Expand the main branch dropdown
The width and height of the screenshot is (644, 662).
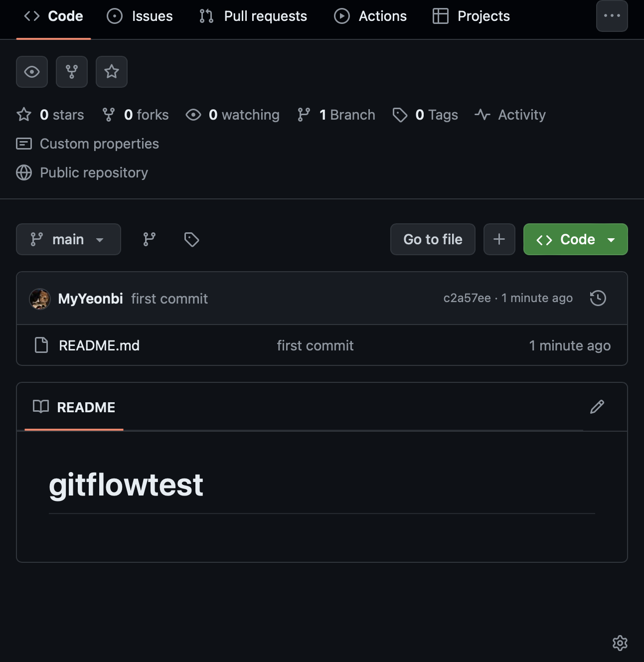[68, 239]
